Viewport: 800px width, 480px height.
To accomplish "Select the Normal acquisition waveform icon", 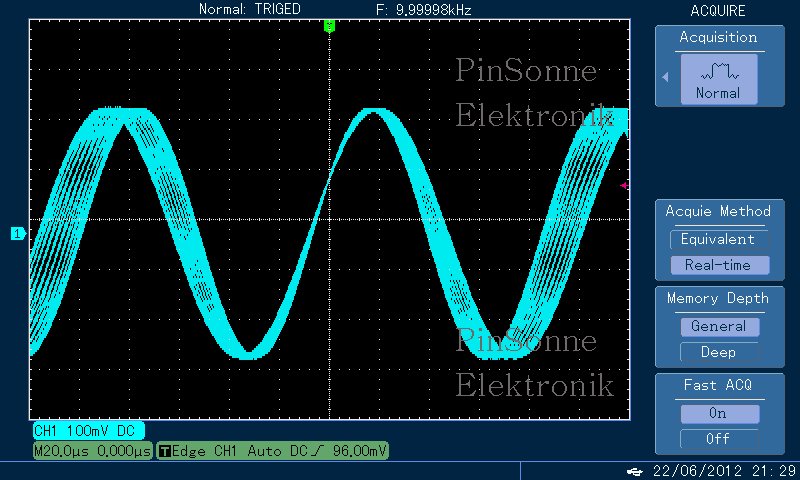I will (x=719, y=79).
